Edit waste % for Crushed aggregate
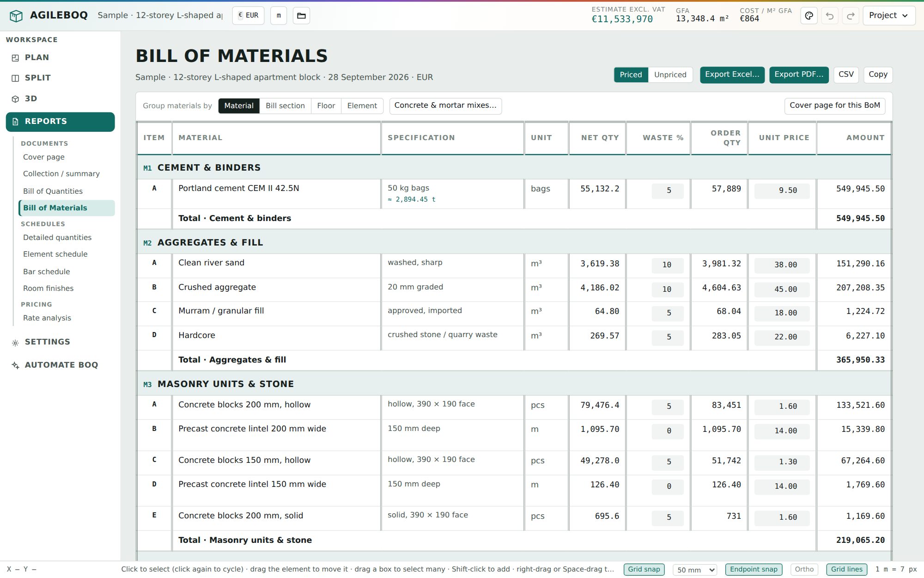 667,290
